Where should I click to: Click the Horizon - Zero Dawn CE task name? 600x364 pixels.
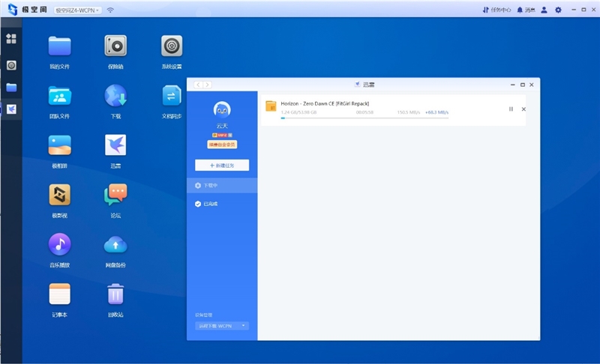tap(325, 103)
